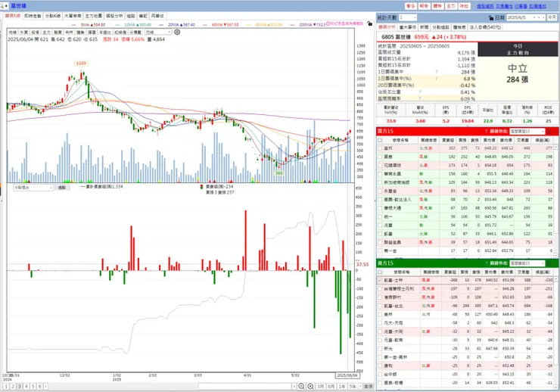Click the zoom-in magnifier below the chart
Image resolution: width=560 pixels, height=392 pixels.
310,386
